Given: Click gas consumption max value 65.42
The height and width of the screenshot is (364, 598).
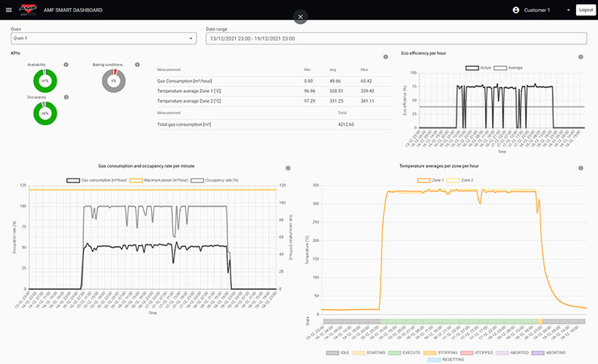Looking at the screenshot, I should click(366, 81).
